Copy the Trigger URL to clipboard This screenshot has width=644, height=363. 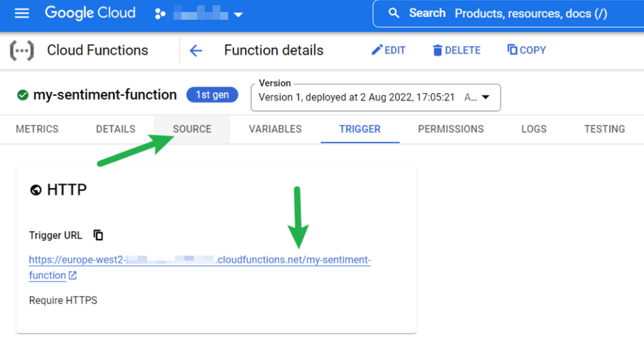coord(98,235)
